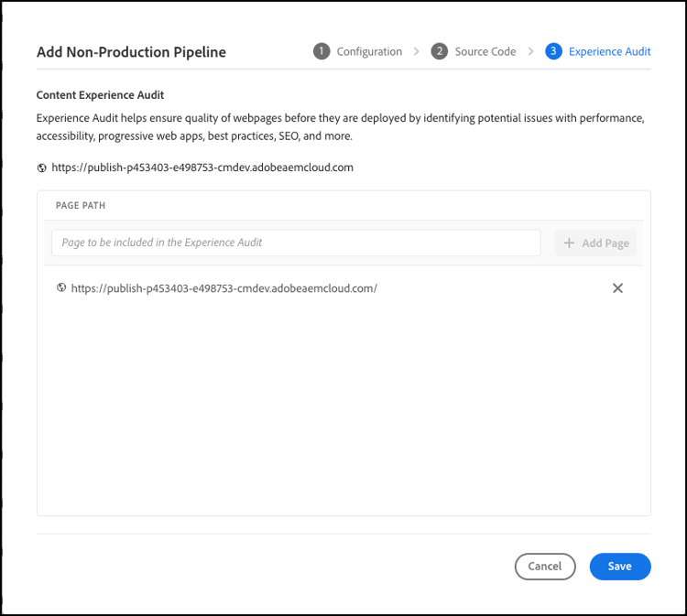
Task: Click chevron between Source Code and Experience Audit
Action: pyautogui.click(x=530, y=51)
